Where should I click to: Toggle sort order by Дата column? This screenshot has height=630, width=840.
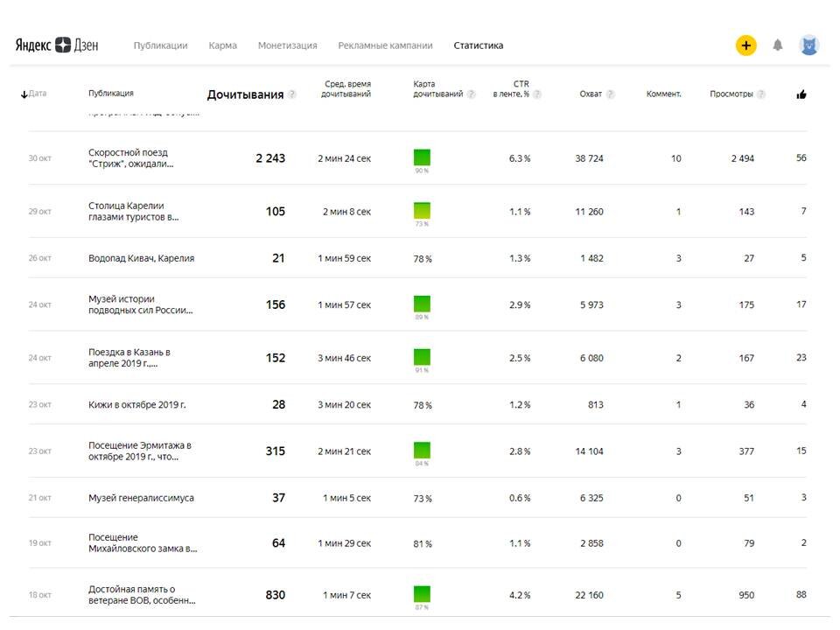tap(33, 94)
